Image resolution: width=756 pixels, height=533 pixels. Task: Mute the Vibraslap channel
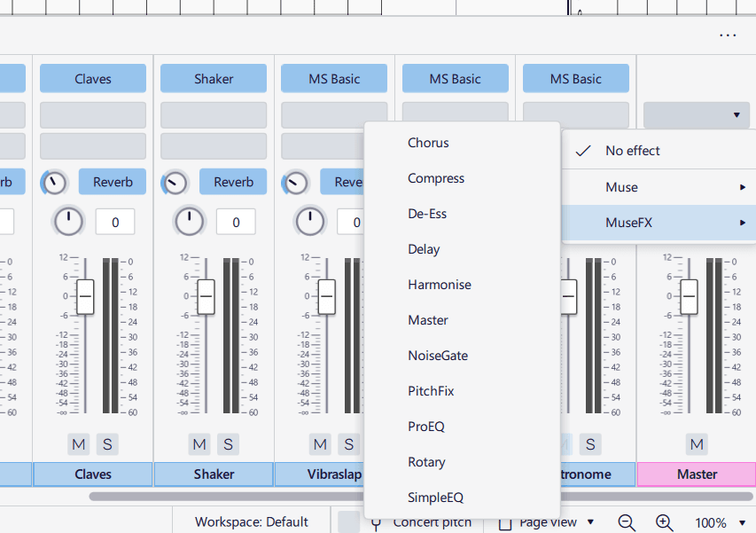tap(320, 443)
